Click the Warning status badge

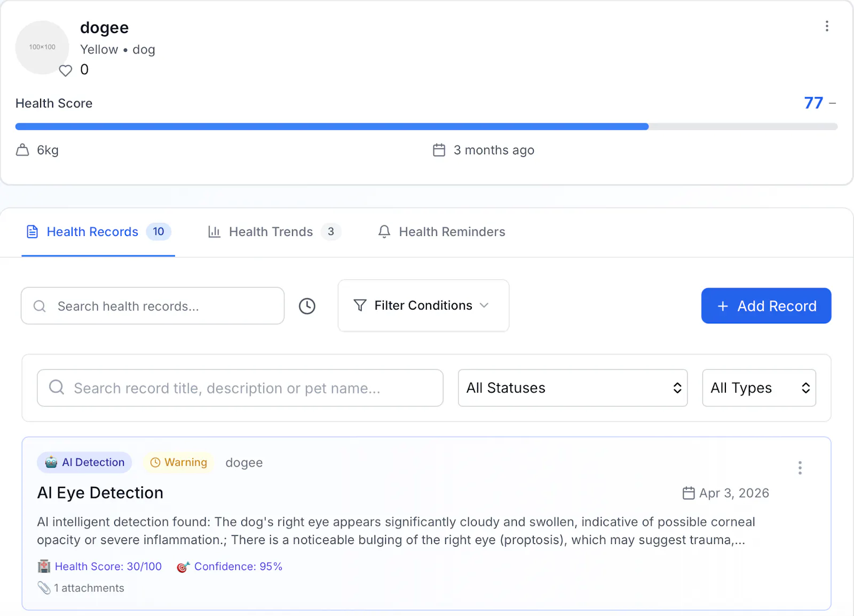(179, 462)
